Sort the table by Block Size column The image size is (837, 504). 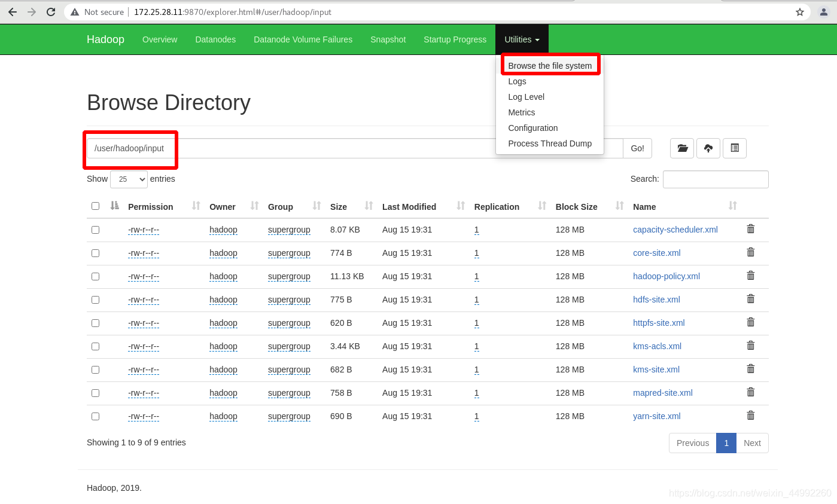pyautogui.click(x=589, y=207)
